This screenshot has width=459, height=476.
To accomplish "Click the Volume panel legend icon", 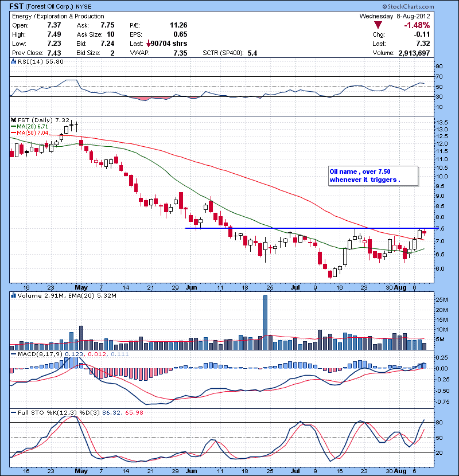I will [13, 295].
